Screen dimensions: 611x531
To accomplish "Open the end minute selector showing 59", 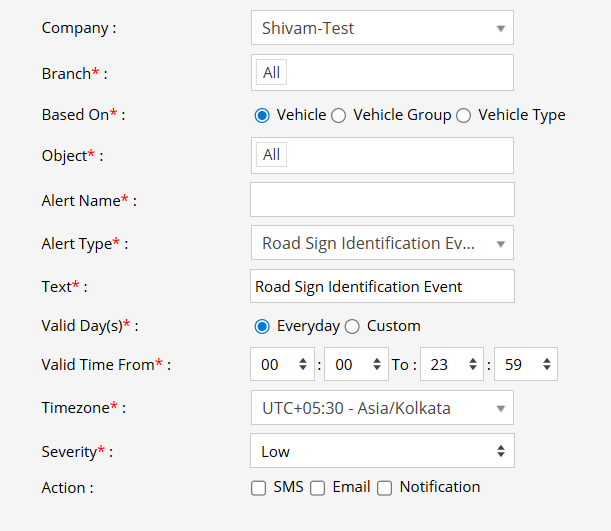I will (x=525, y=365).
